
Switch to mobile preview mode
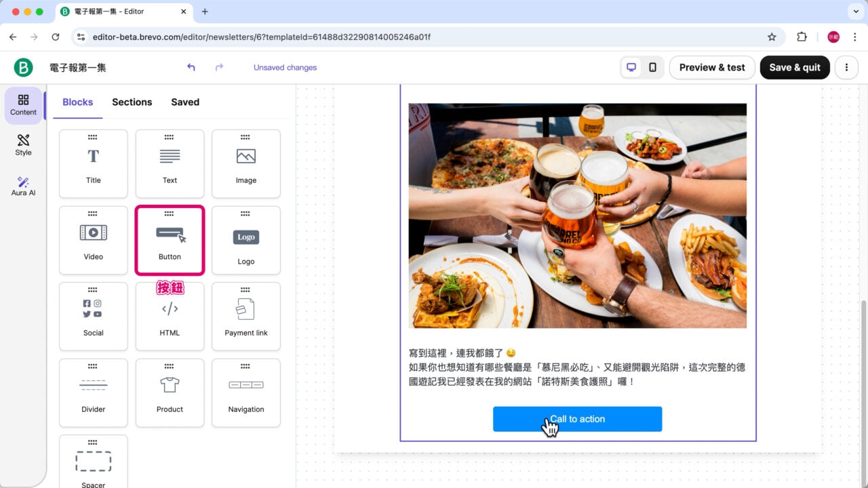(652, 67)
